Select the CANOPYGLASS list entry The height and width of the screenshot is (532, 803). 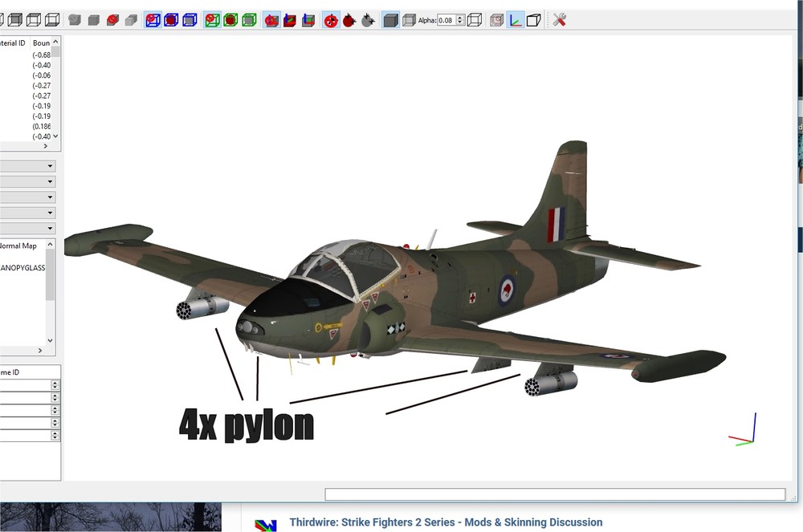pos(22,267)
